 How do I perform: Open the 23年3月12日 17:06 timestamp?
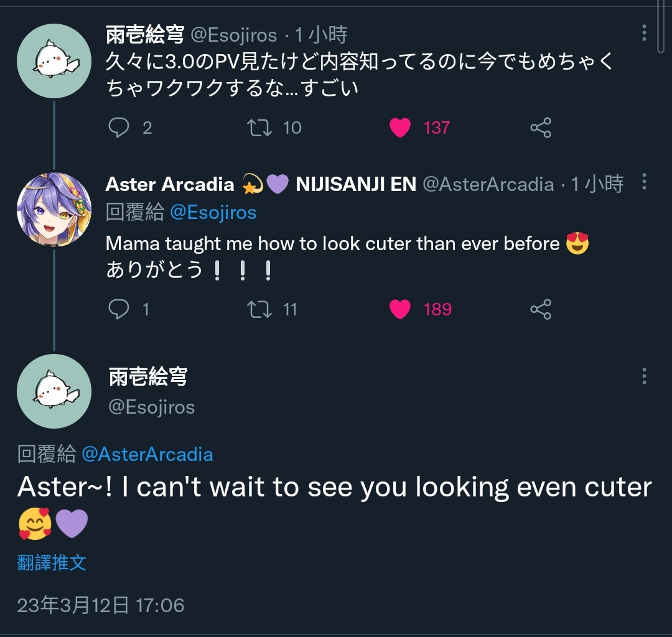point(101,605)
